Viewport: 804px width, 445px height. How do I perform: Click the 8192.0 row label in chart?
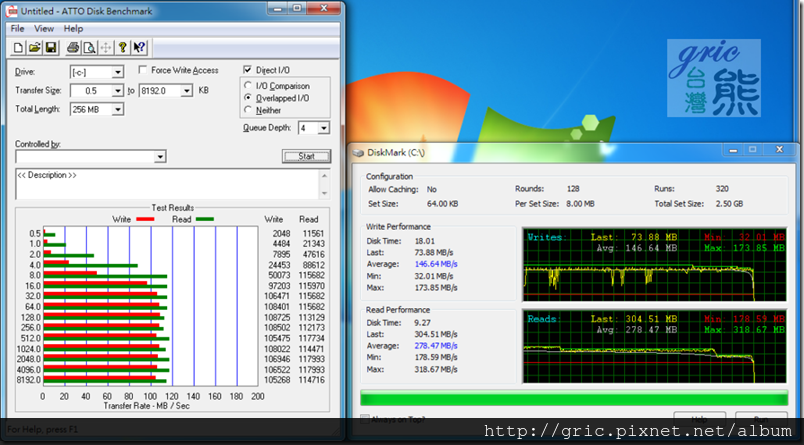point(30,380)
